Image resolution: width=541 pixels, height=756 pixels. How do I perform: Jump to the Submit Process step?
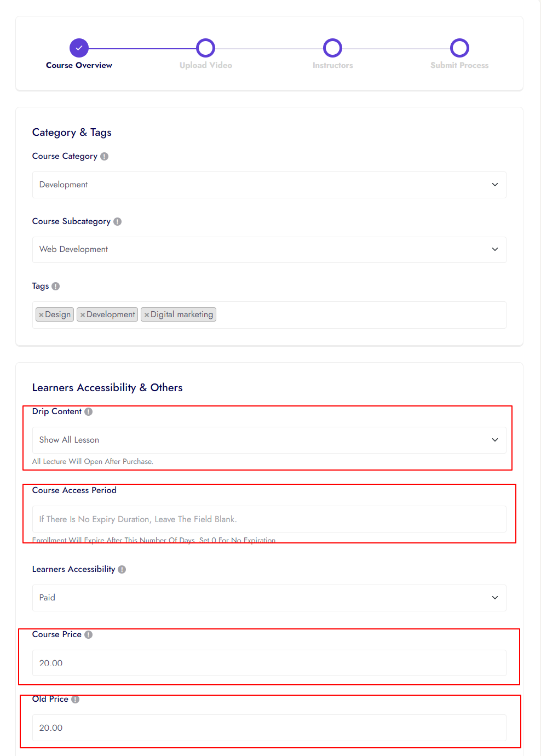tap(459, 48)
